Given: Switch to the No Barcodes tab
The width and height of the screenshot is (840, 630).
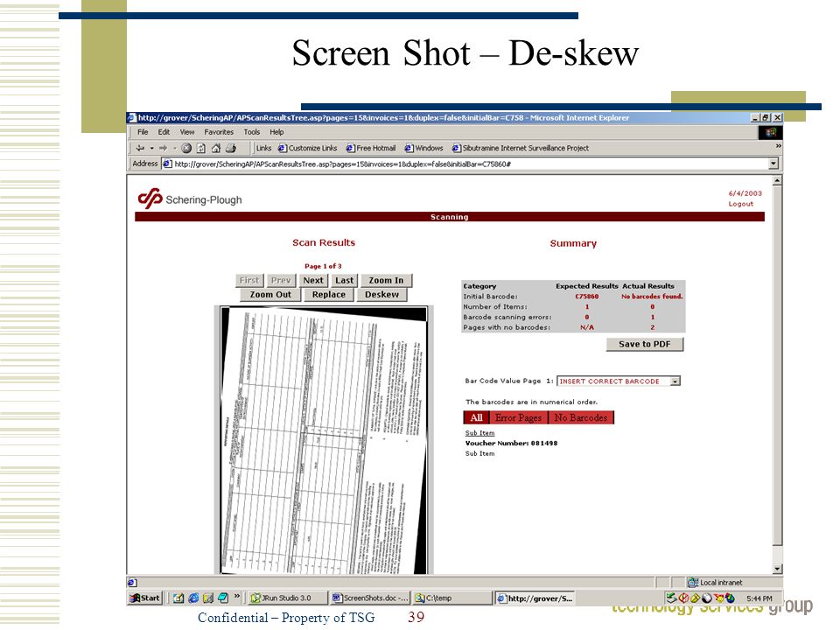Looking at the screenshot, I should pyautogui.click(x=581, y=418).
